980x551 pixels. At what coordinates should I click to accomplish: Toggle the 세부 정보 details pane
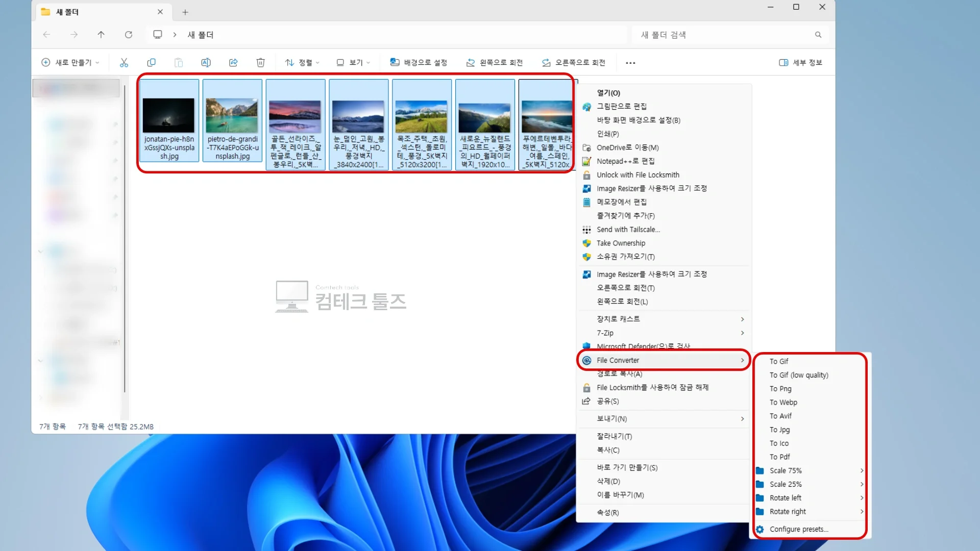click(800, 62)
